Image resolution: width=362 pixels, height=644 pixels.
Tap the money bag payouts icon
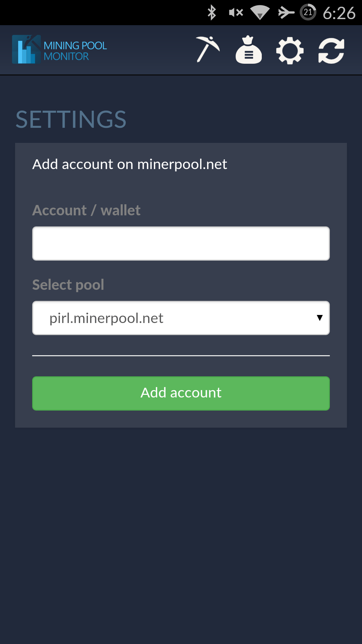pyautogui.click(x=248, y=50)
